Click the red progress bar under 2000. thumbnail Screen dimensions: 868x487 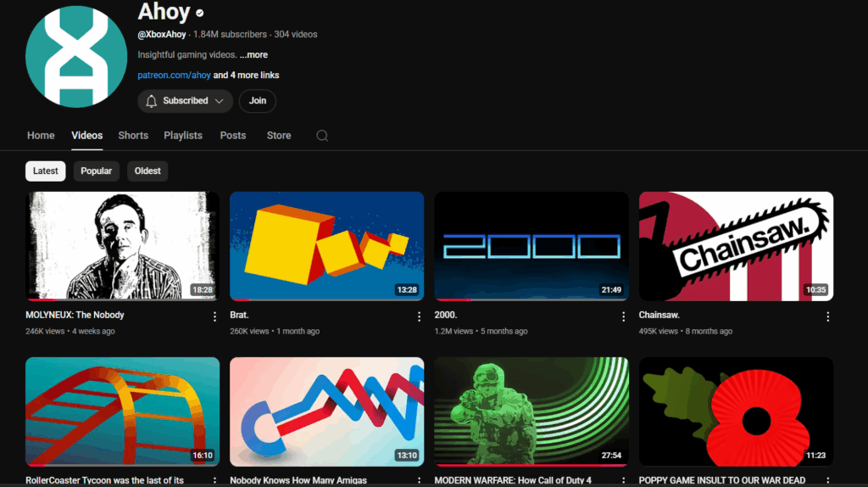click(x=453, y=299)
